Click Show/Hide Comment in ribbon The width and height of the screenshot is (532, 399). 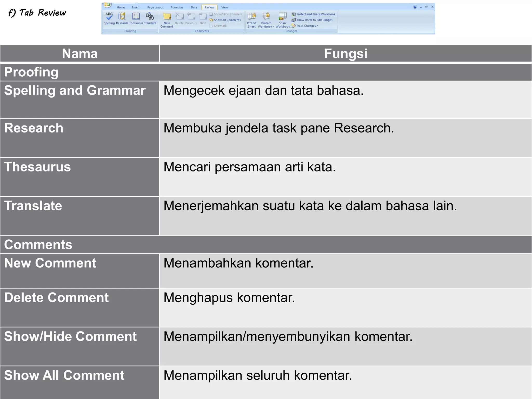pos(226,14)
